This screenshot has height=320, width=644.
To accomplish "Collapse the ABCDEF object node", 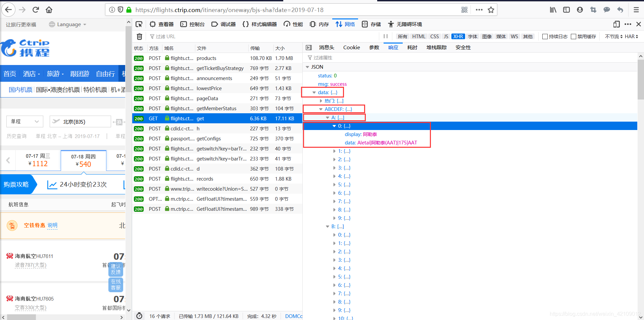I will pos(321,109).
